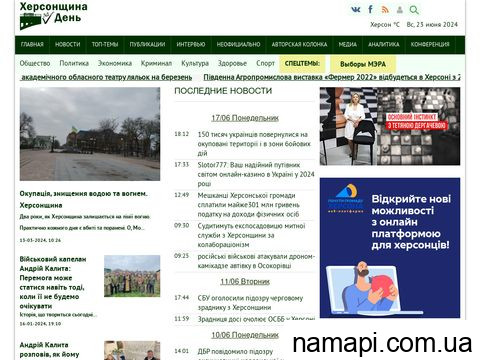Open the RSS feed icon

pos(385,10)
